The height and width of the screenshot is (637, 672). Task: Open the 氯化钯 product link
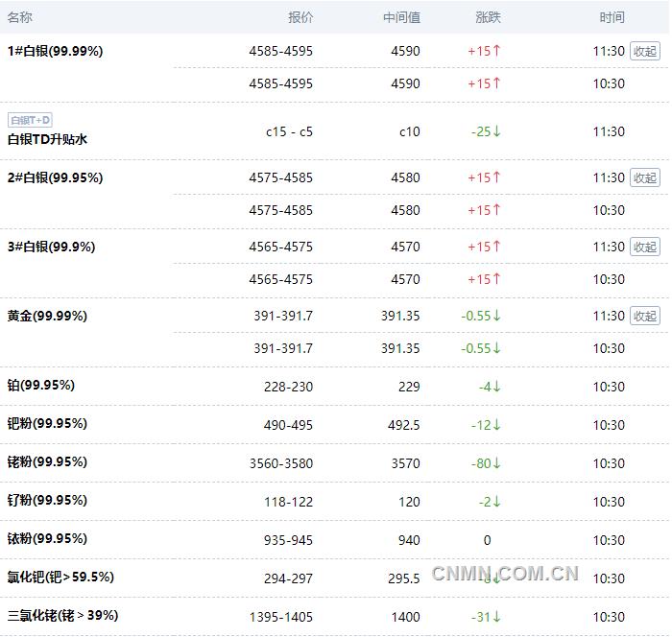[60, 577]
